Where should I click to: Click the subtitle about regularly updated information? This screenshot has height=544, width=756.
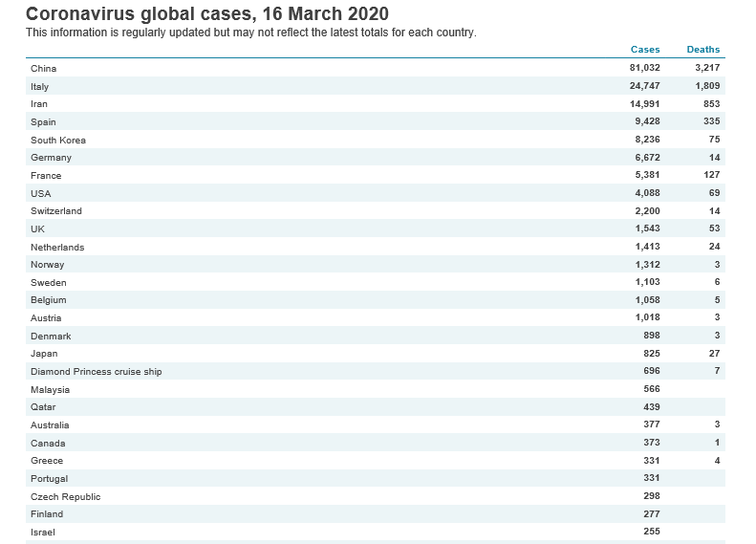250,33
